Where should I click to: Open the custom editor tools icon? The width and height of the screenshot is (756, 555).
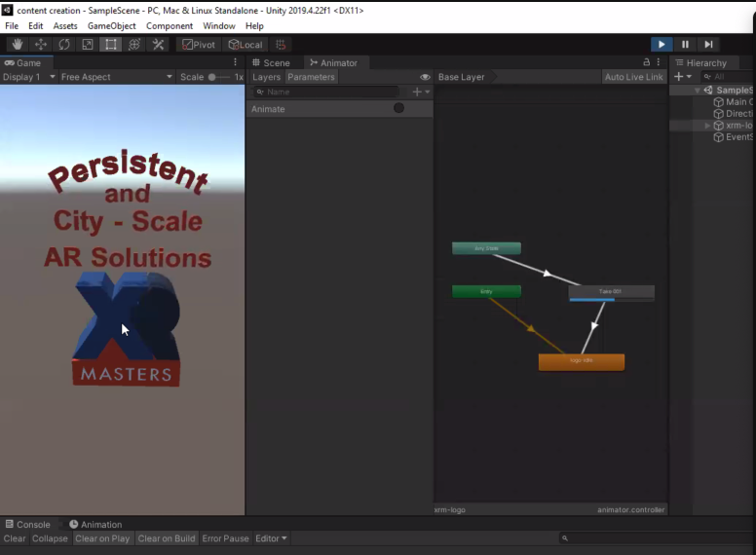pyautogui.click(x=158, y=44)
